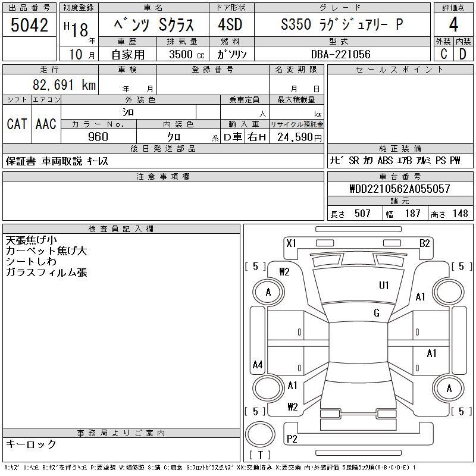Screen dimensions: 476x476
Task: Select PW in genuine equipment list
Action: (455, 160)
